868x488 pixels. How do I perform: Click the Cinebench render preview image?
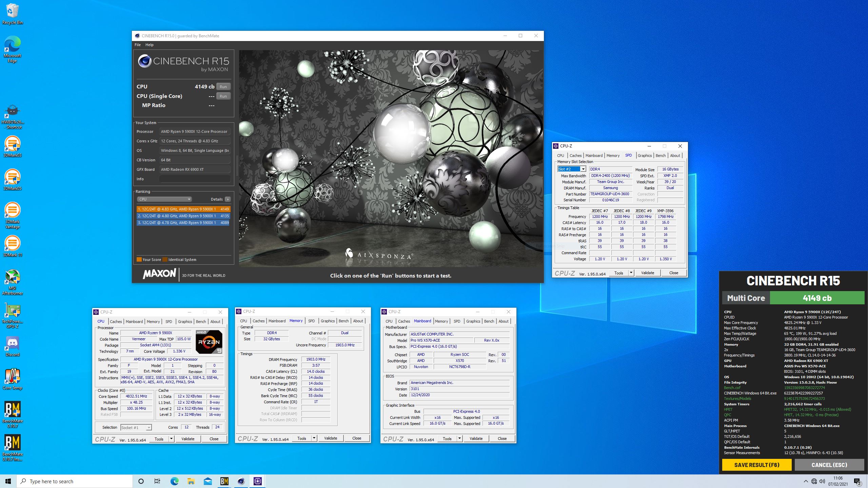coord(391,159)
